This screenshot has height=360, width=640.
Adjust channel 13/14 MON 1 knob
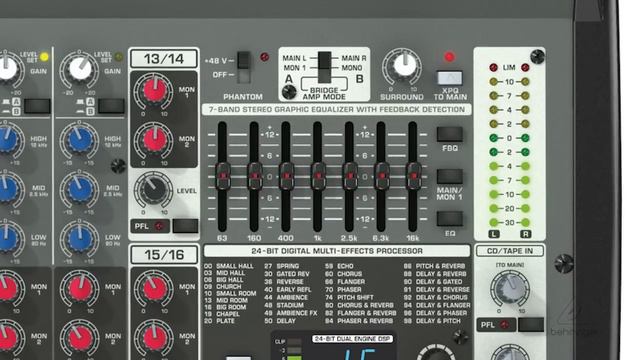(155, 91)
